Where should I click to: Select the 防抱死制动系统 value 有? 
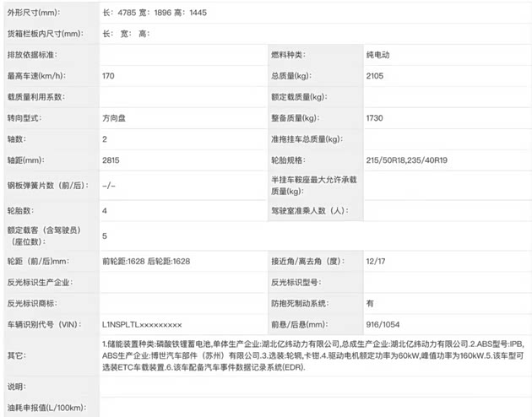click(x=370, y=302)
